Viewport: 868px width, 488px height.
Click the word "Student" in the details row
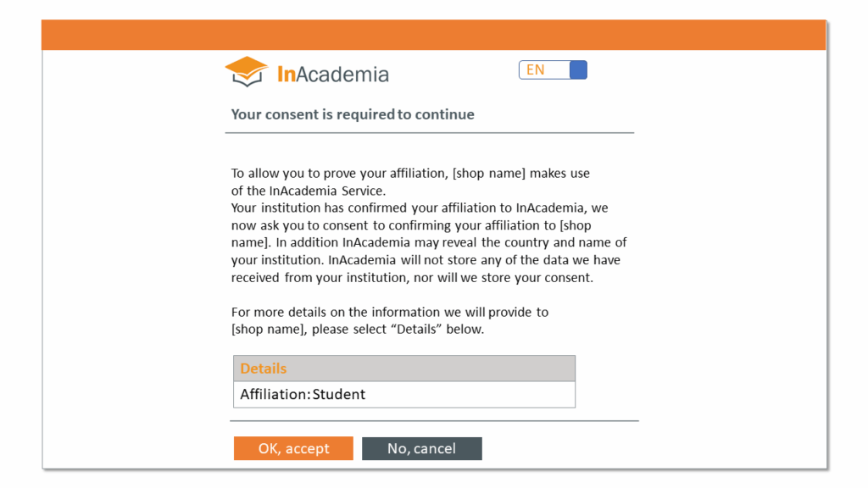tap(339, 394)
